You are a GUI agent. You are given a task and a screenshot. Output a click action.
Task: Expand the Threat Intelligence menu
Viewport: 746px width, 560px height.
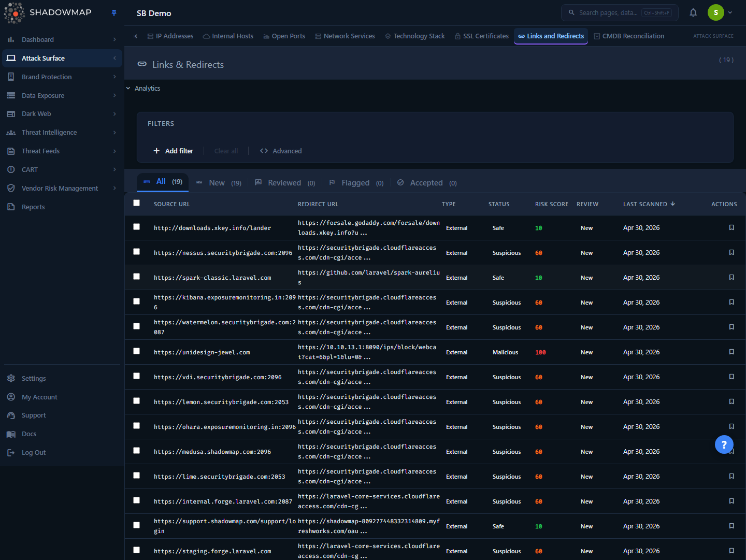(x=114, y=133)
